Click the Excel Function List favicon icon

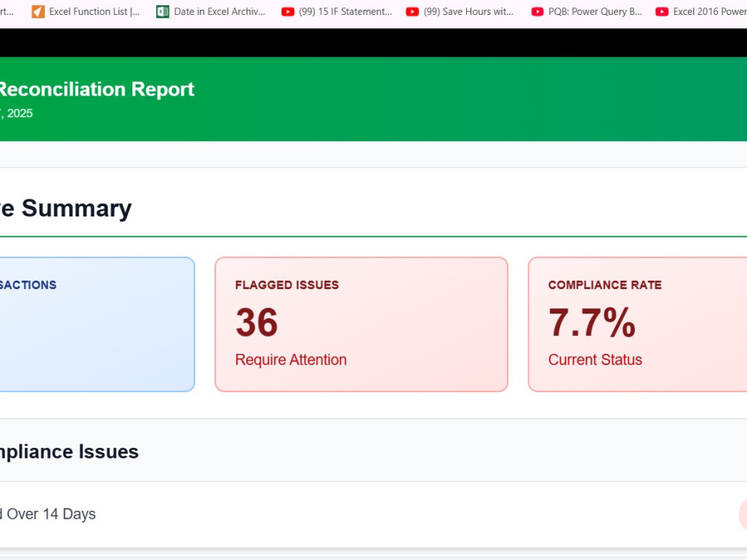pos(37,11)
